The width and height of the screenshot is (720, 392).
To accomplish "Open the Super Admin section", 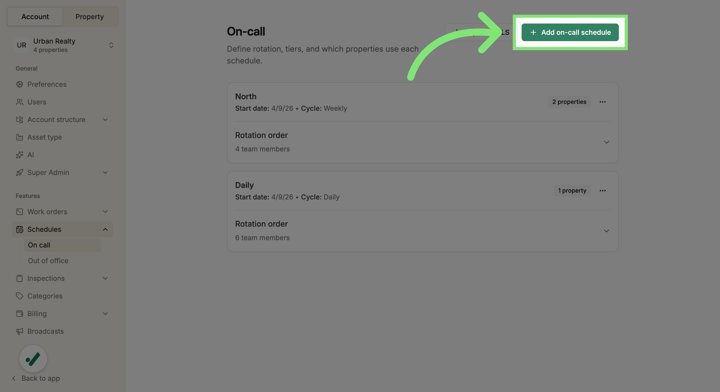I will (x=62, y=173).
